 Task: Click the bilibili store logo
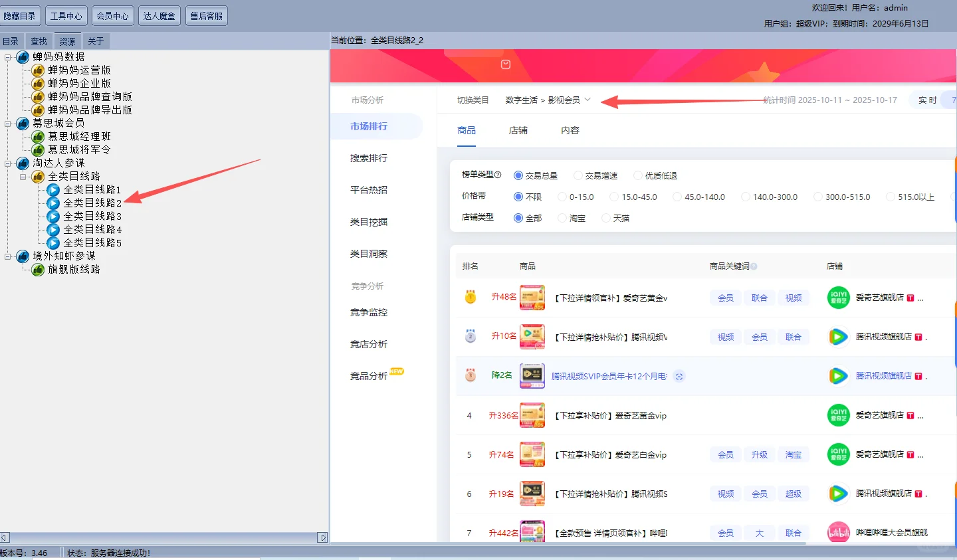[838, 533]
